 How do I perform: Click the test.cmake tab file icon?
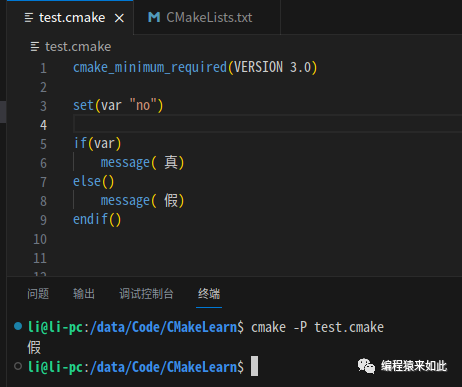pos(29,18)
